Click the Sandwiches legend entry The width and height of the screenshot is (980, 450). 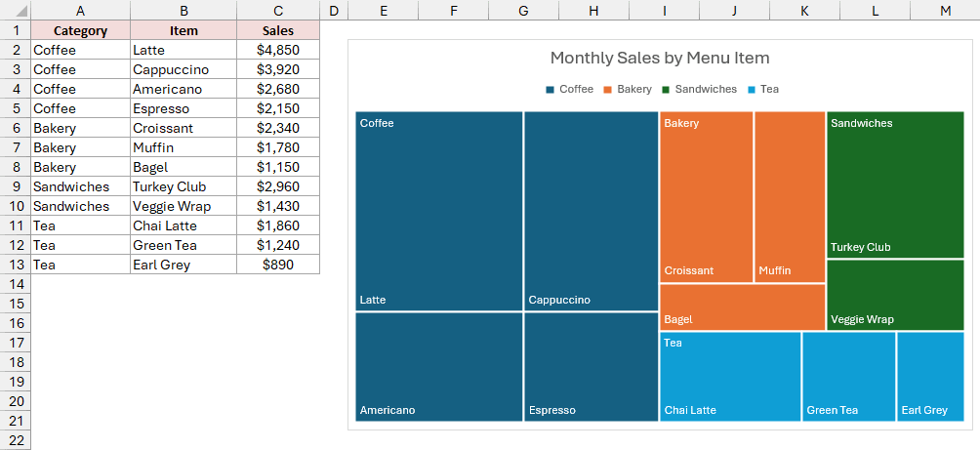click(699, 90)
